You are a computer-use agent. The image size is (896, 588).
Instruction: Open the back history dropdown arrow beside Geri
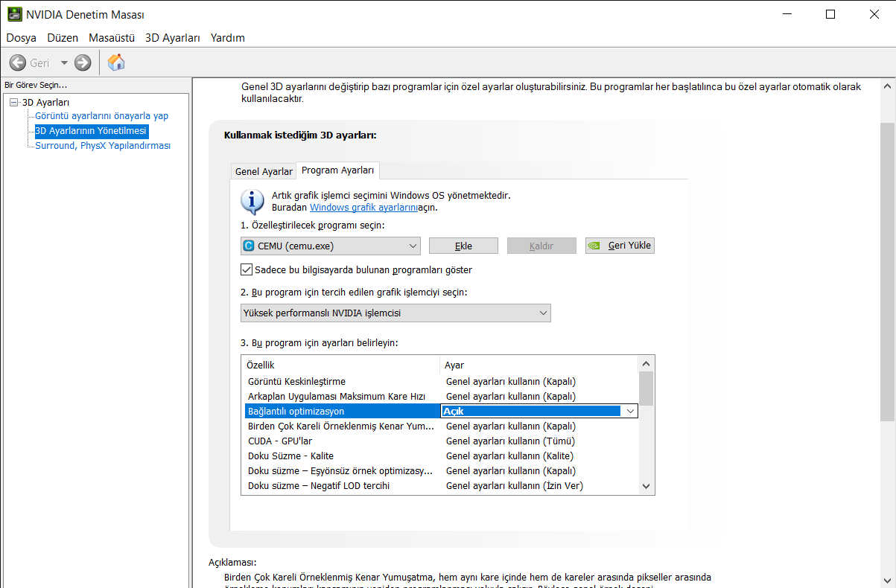64,63
